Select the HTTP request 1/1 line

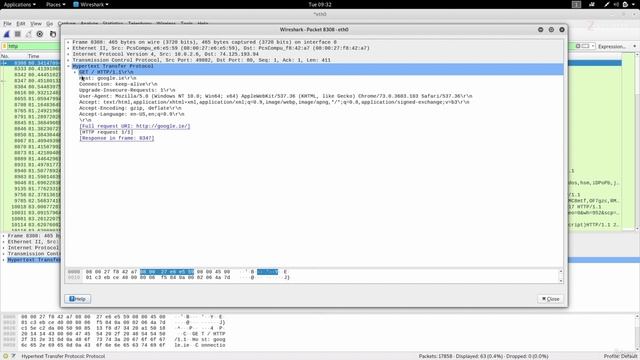click(106, 132)
